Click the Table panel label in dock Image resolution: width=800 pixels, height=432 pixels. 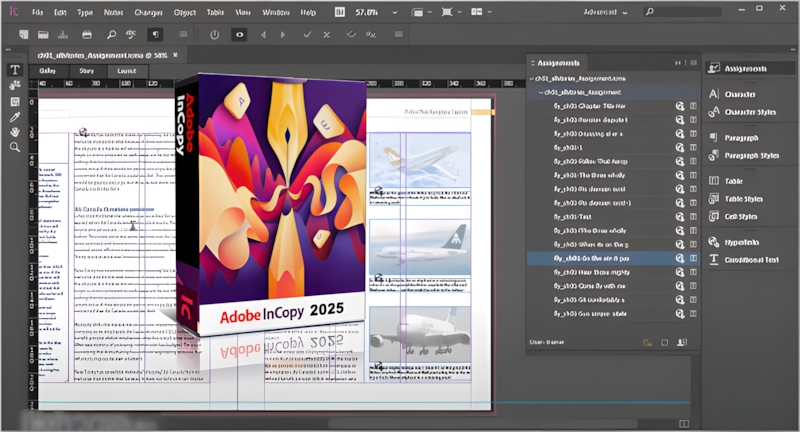pos(734,181)
